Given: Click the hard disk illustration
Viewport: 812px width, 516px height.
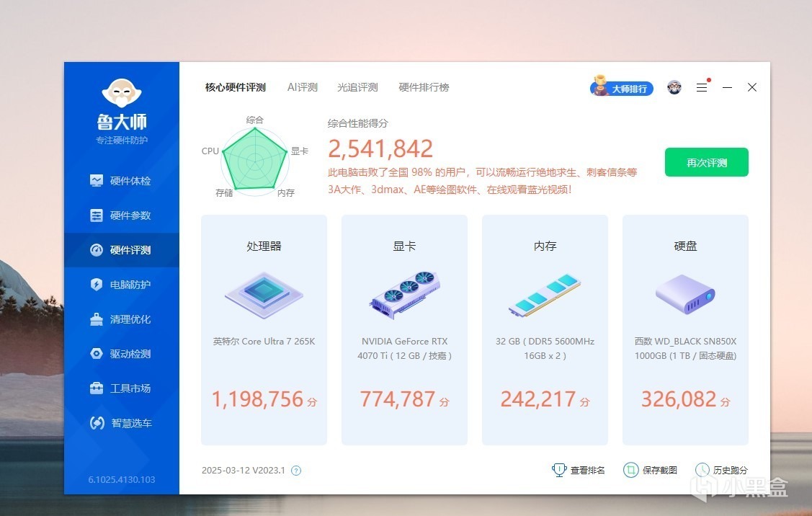Looking at the screenshot, I should (685, 294).
